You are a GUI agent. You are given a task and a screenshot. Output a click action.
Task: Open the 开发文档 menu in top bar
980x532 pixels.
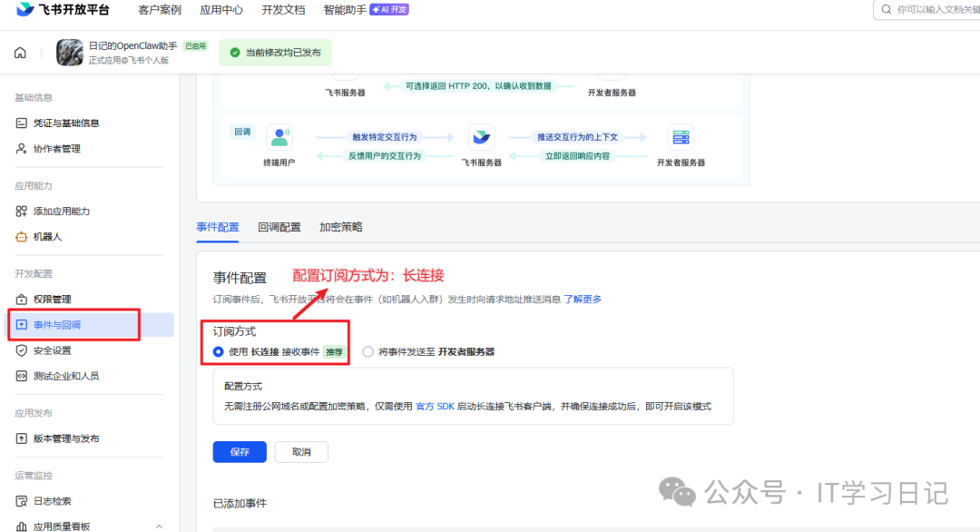pos(286,10)
